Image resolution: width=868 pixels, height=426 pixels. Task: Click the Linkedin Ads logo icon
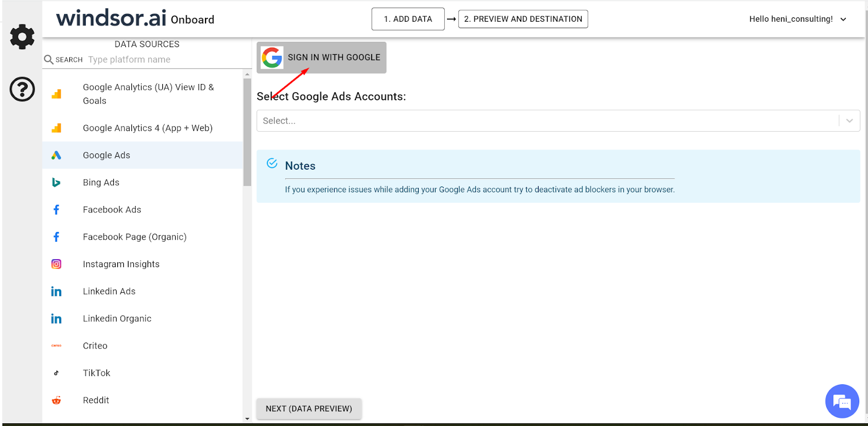point(56,292)
